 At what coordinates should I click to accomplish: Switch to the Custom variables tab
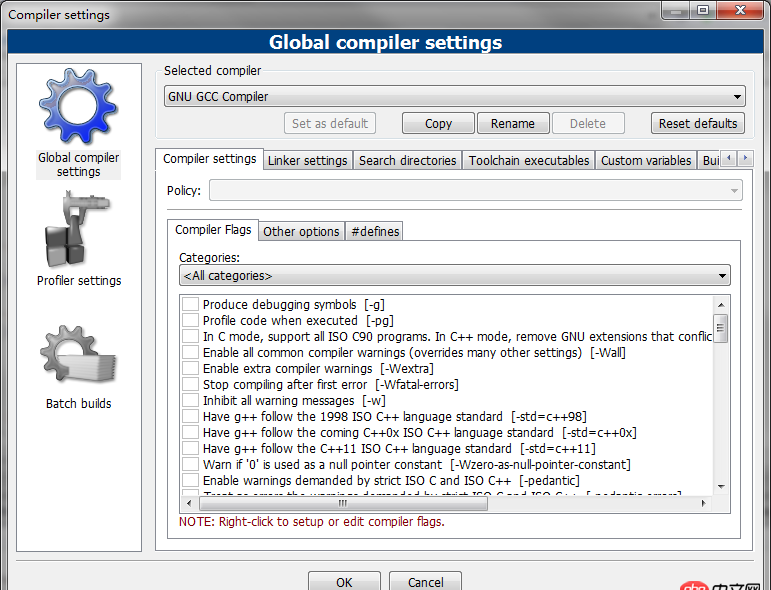pyautogui.click(x=646, y=161)
